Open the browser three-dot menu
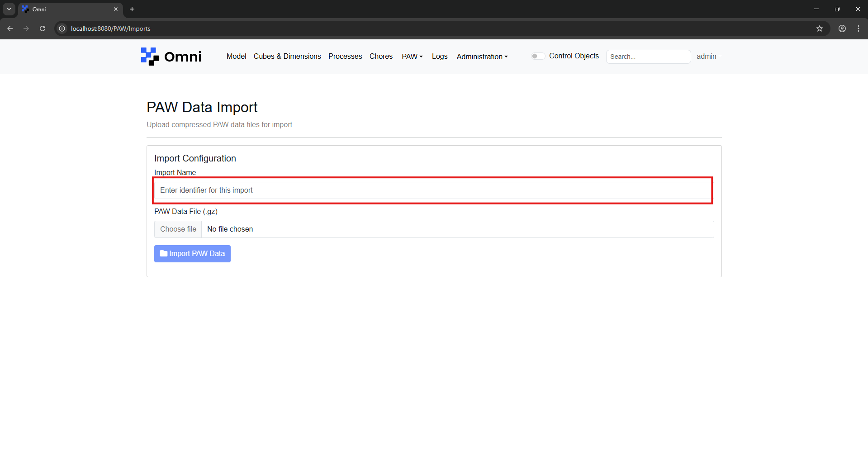 pyautogui.click(x=859, y=28)
